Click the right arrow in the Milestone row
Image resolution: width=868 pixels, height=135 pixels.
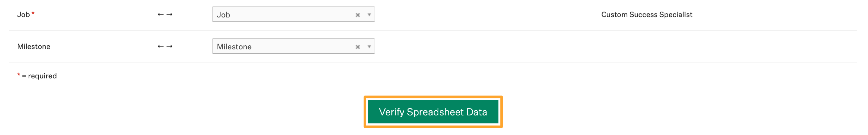169,46
